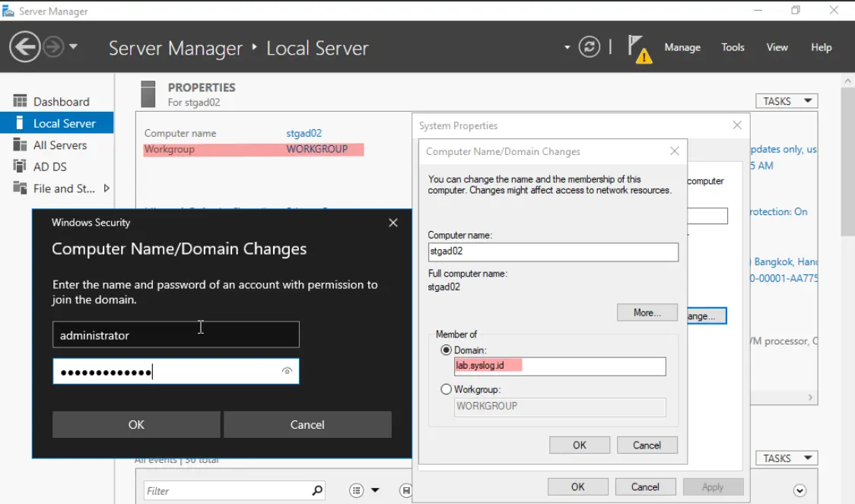Image resolution: width=855 pixels, height=504 pixels.
Task: Select the Domain radio button
Action: (446, 350)
